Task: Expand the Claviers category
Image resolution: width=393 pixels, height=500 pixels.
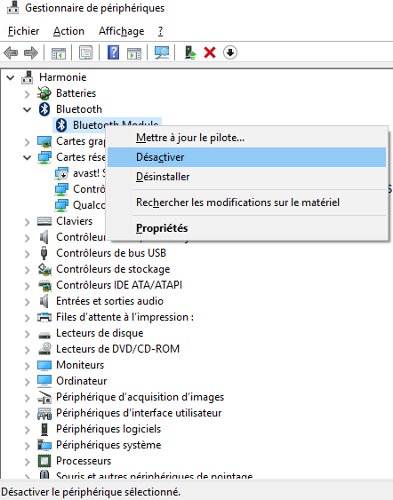Action: tap(27, 222)
